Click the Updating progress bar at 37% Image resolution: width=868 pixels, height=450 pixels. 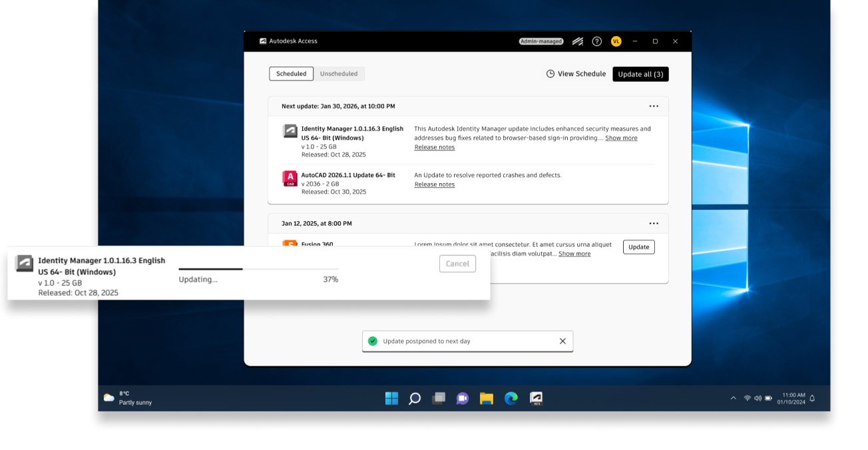pos(258,269)
